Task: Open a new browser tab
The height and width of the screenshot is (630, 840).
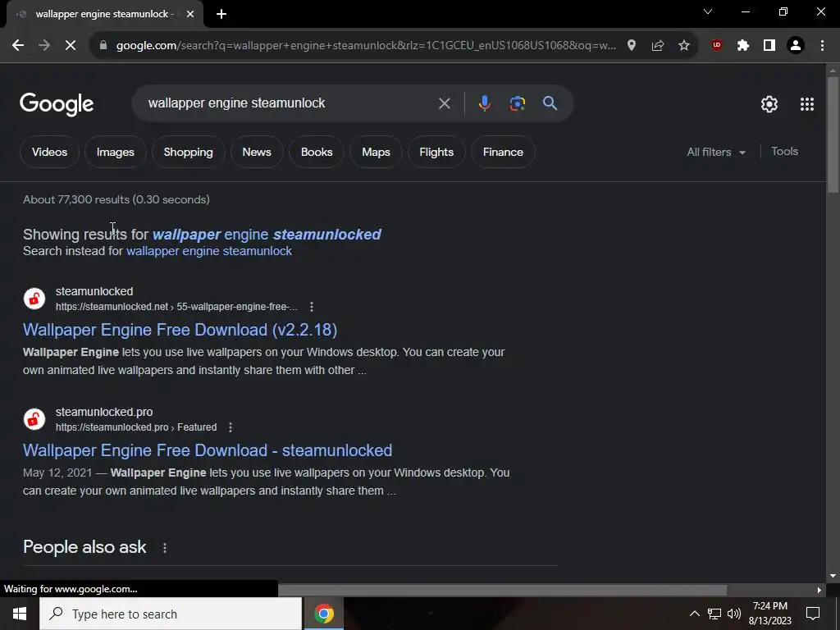Action: pos(221,14)
